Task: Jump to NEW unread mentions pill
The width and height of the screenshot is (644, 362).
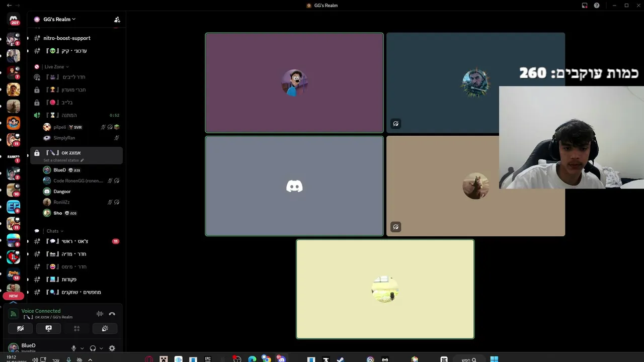Action: (x=14, y=296)
